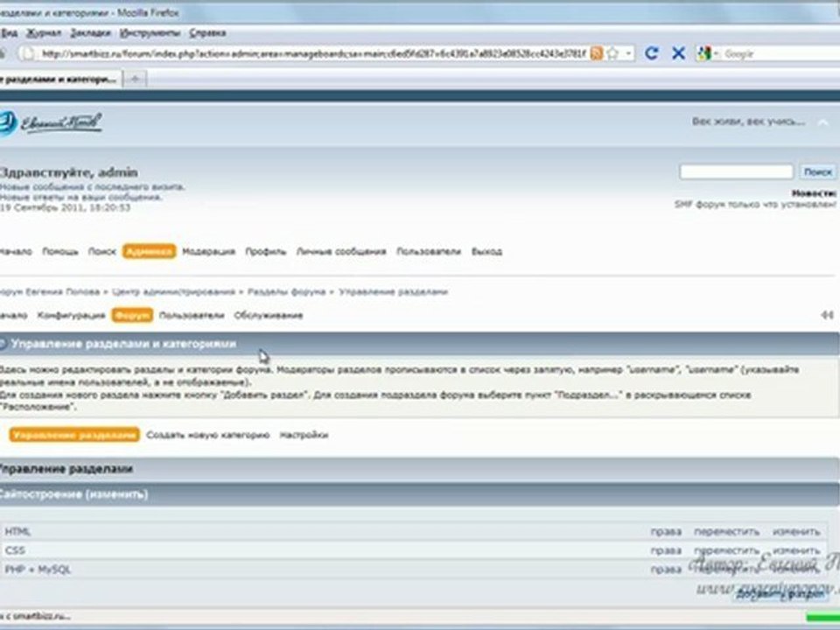Screen dimensions: 840x630
Task: Click the PHP + MySQL board name
Action: [x=38, y=569]
